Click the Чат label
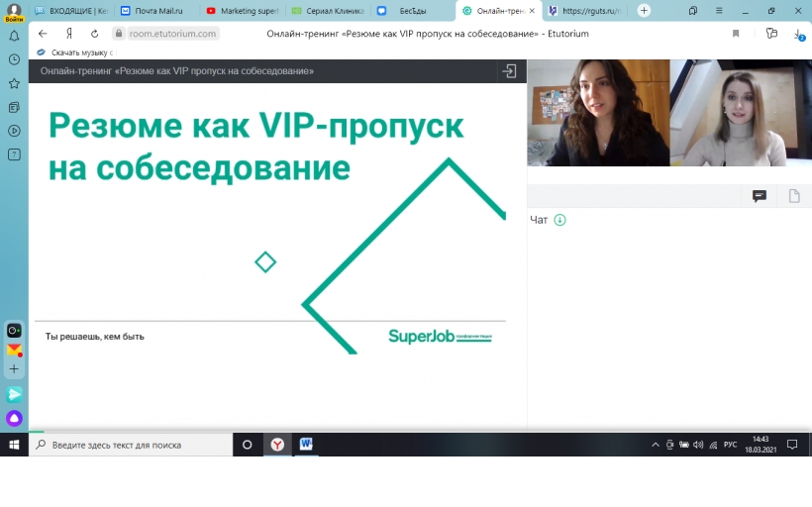The image size is (812, 507). (x=539, y=220)
